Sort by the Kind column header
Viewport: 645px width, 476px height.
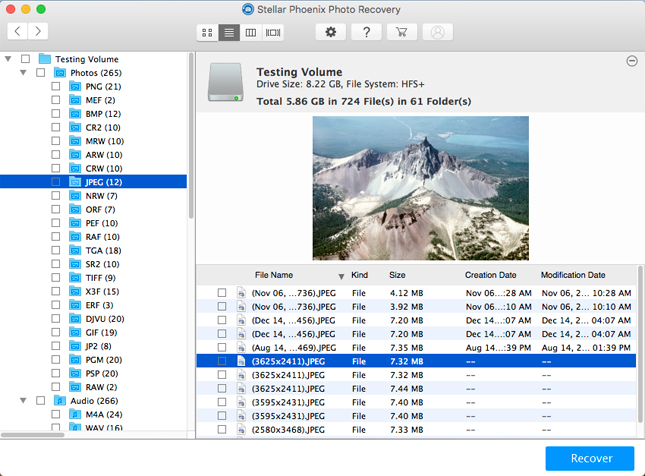[360, 275]
